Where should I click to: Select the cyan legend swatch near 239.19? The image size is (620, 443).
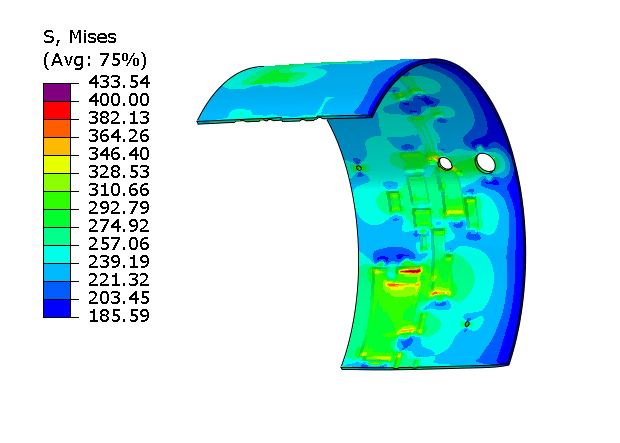pyautogui.click(x=56, y=254)
